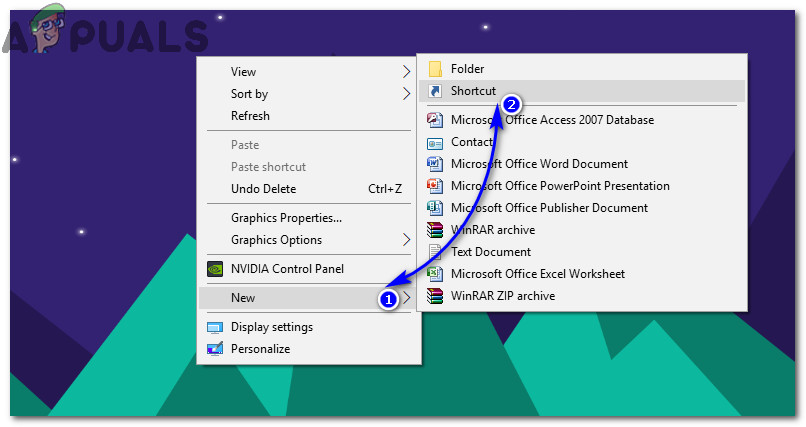Open Graphics Properties...
Image resolution: width=806 pixels, height=427 pixels.
309,218
